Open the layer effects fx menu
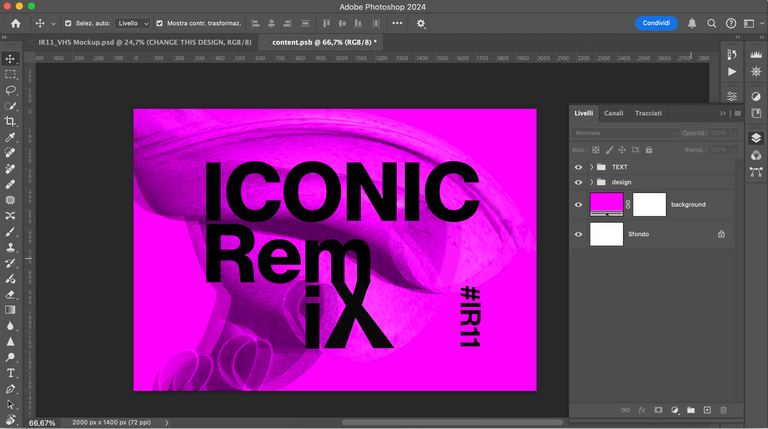Viewport: 768px width, 429px height. pyautogui.click(x=642, y=410)
